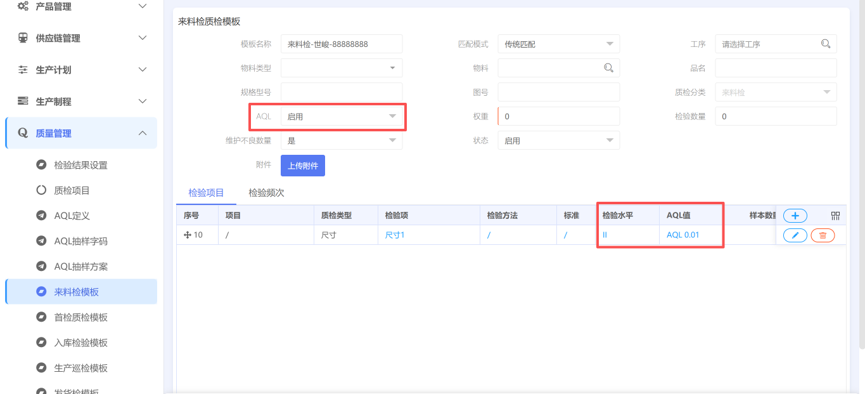The height and width of the screenshot is (394, 865).
Task: Click search icon in 工序 field
Action: [825, 44]
